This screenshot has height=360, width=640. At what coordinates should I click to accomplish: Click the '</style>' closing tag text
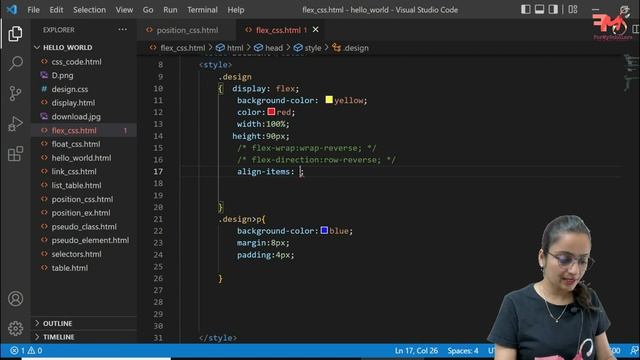(x=218, y=338)
